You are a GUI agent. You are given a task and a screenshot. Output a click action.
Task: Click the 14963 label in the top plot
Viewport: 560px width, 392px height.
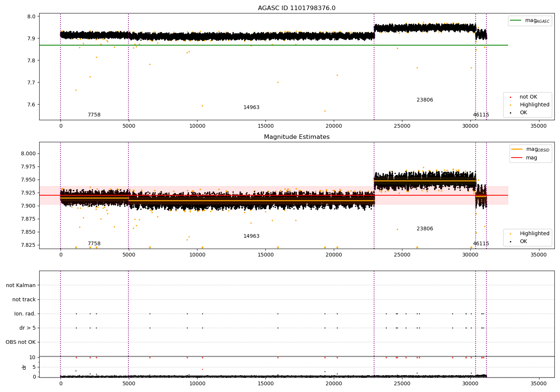tap(251, 108)
